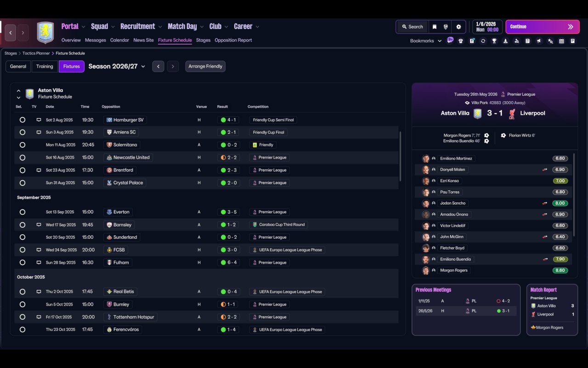Click the Everton club badge
The width and height of the screenshot is (588, 368).
[109, 212]
